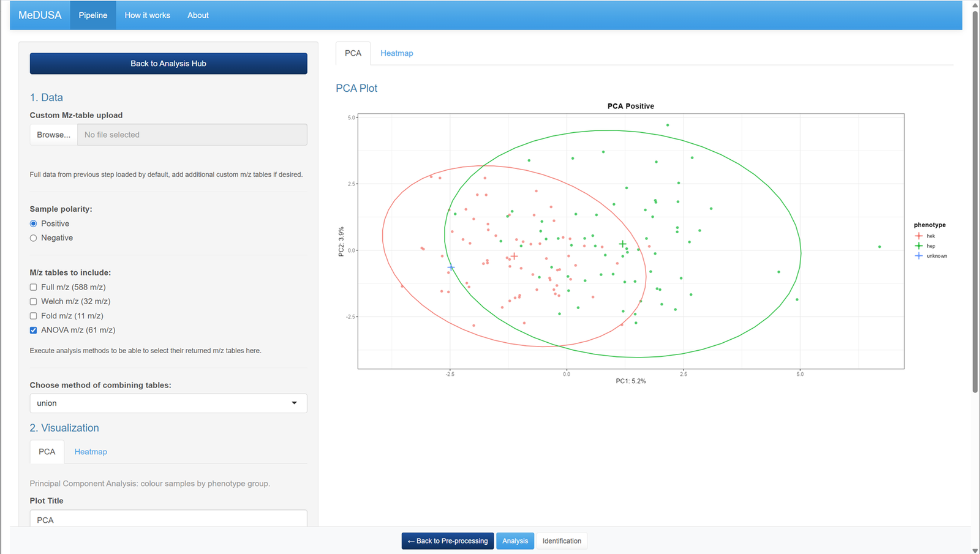
Task: Click the hek legend marker
Action: click(919, 236)
